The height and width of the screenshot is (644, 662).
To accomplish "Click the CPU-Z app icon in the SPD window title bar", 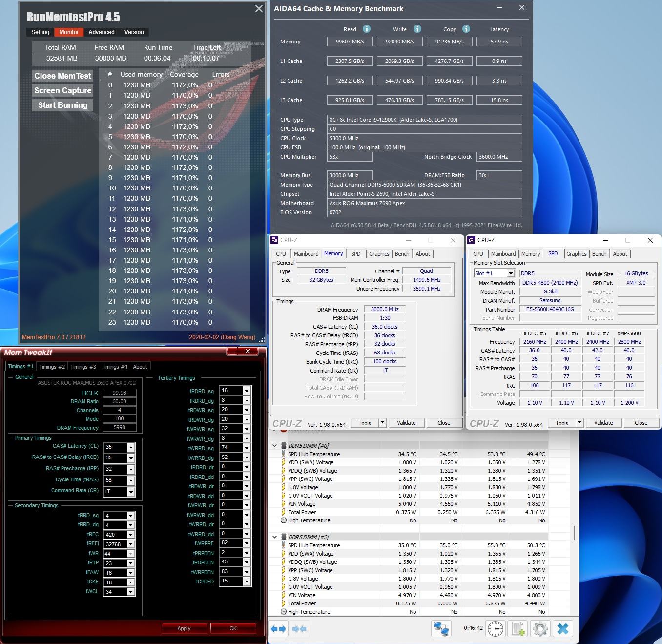I will pos(472,240).
